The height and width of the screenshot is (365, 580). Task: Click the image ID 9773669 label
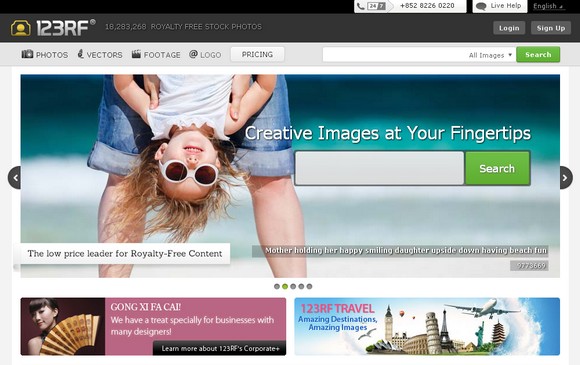(x=529, y=266)
